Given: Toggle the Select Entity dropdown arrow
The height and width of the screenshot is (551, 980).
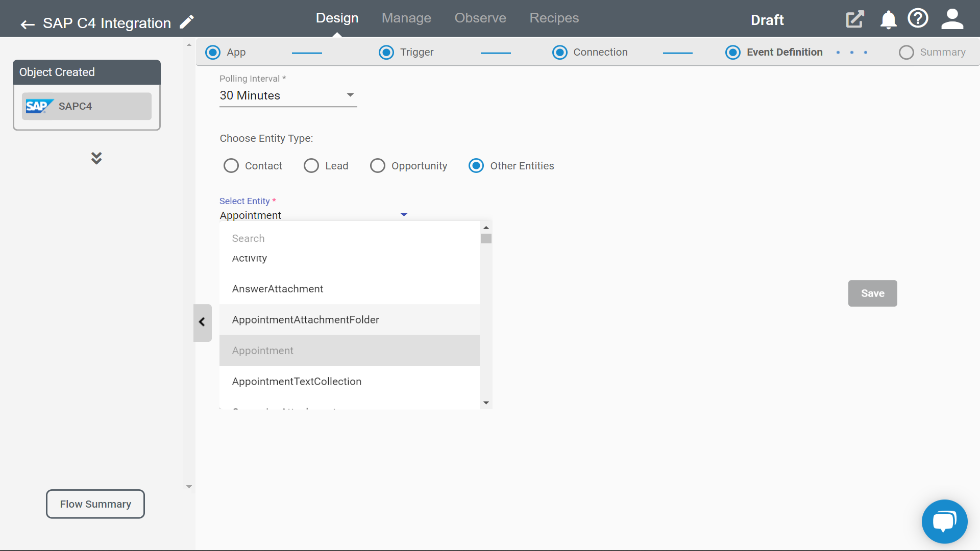Looking at the screenshot, I should tap(404, 215).
